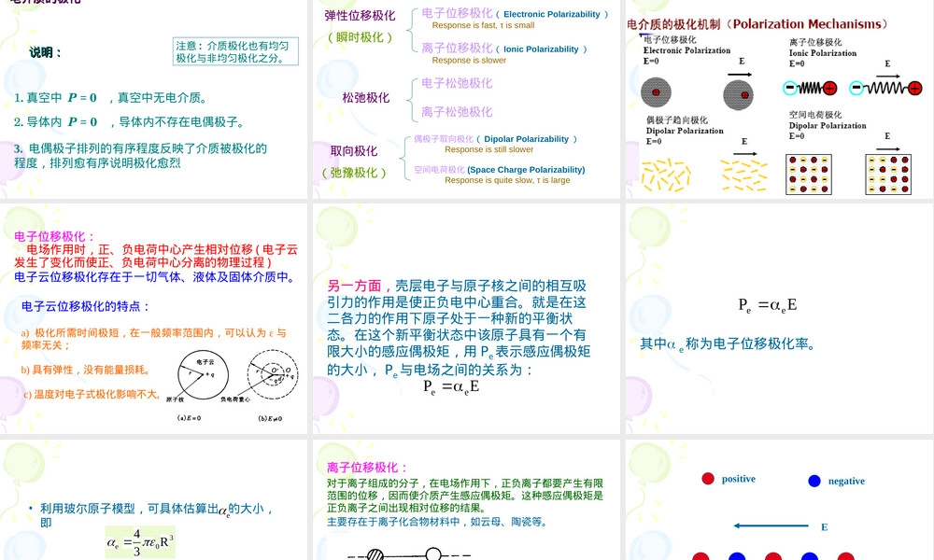Image resolution: width=934 pixels, height=560 pixels.
Task: Select 偶极子取向极化 (Dipolar Polarizability)
Action: pos(496,139)
